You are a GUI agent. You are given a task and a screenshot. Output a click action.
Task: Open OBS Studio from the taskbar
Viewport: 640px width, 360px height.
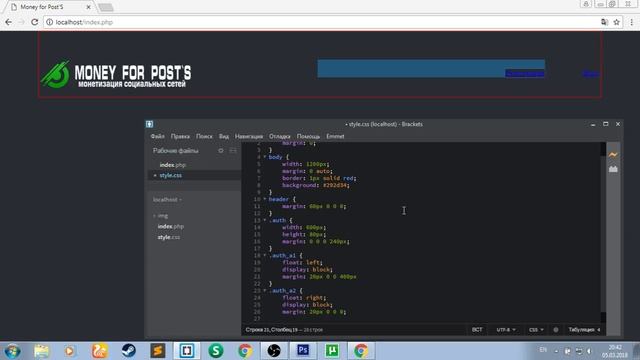point(274,351)
